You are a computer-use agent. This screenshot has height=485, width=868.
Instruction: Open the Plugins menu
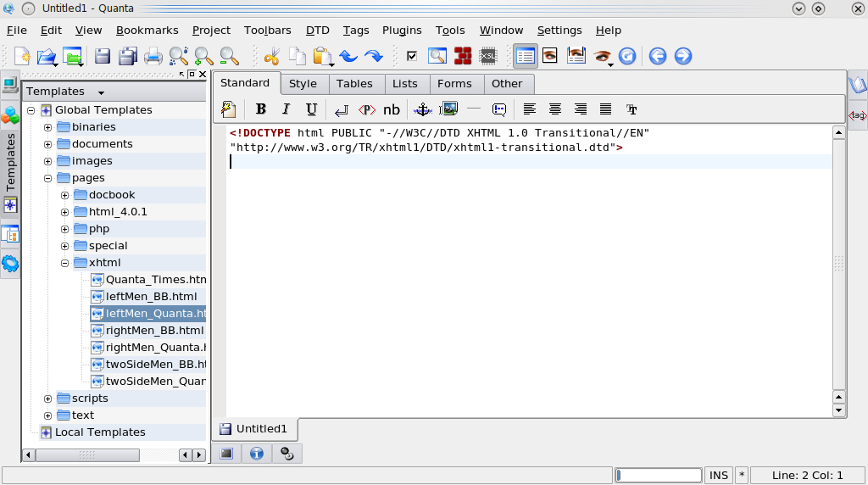point(402,30)
